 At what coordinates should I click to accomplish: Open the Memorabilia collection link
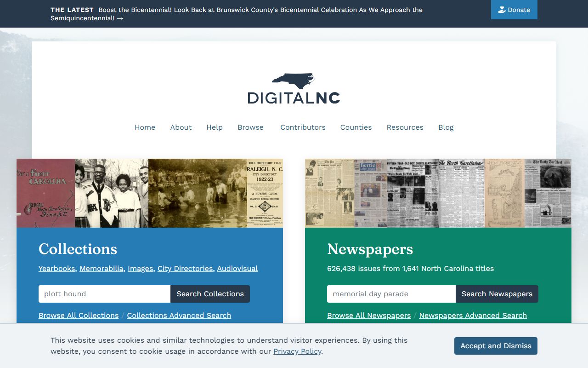pos(102,269)
